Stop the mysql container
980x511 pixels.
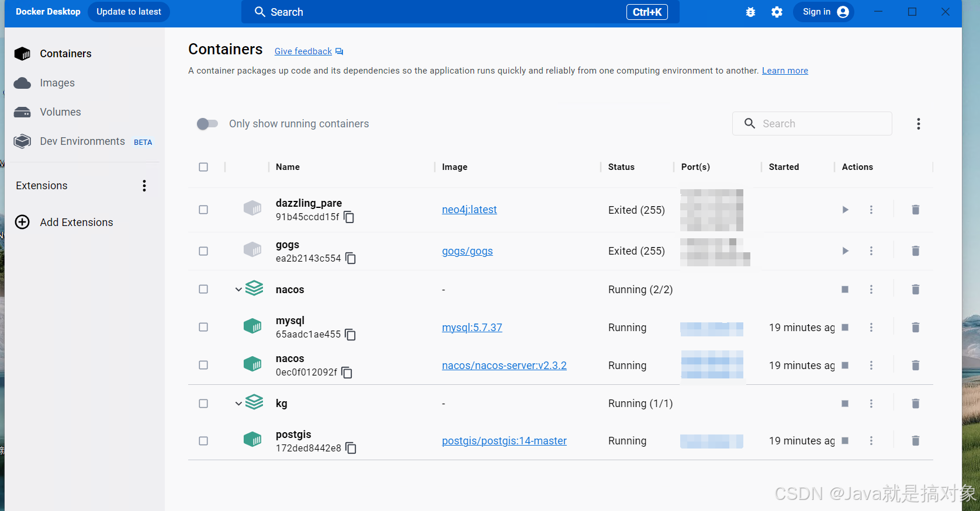(845, 328)
